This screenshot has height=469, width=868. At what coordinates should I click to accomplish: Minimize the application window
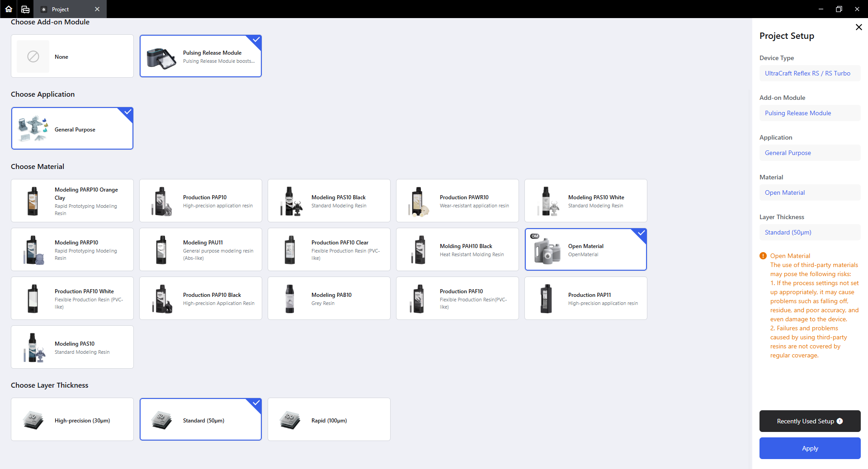coord(821,9)
